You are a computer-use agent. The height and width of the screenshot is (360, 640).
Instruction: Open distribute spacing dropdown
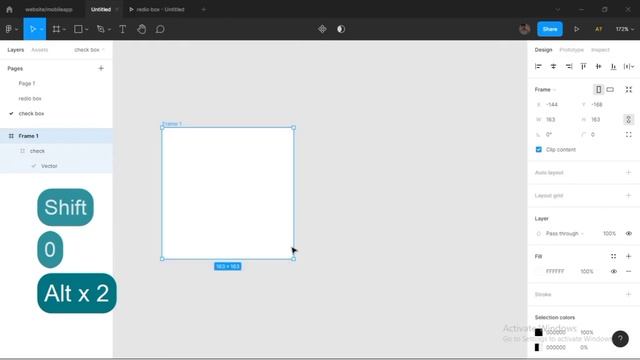click(x=629, y=66)
